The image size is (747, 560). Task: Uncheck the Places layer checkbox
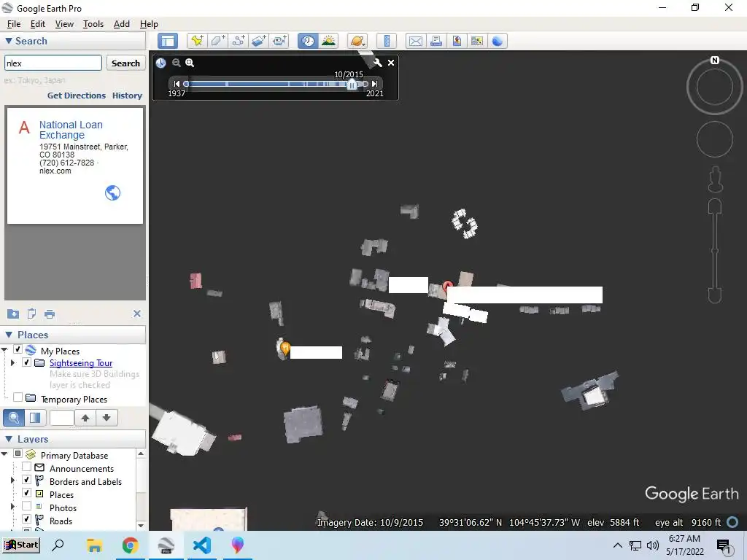click(x=27, y=493)
